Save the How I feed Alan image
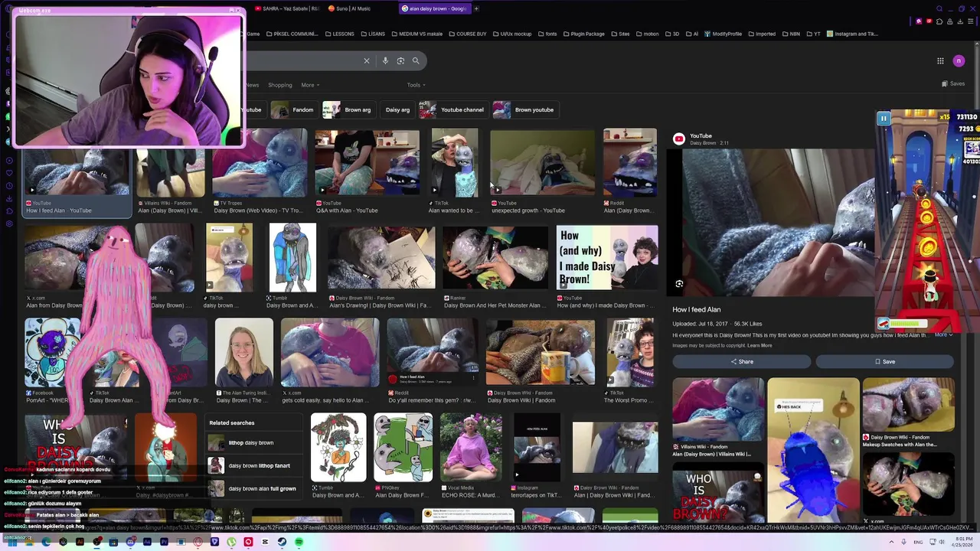 pos(884,361)
